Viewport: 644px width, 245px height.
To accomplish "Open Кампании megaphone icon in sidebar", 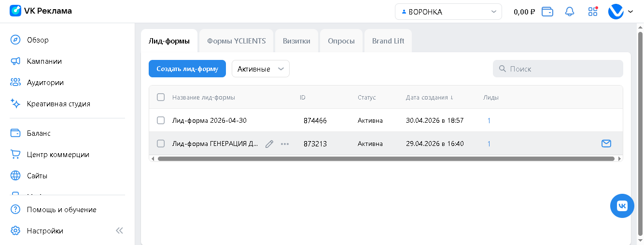I will coord(15,61).
